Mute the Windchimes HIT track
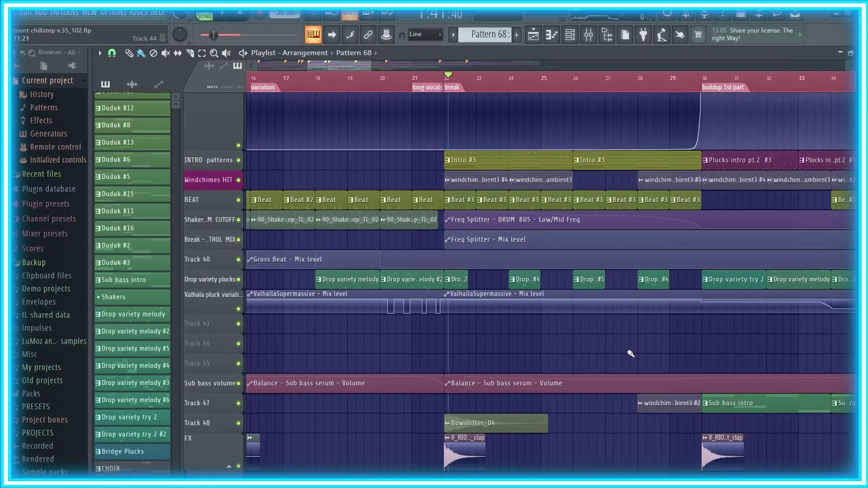Image resolution: width=868 pixels, height=488 pixels. [238, 180]
